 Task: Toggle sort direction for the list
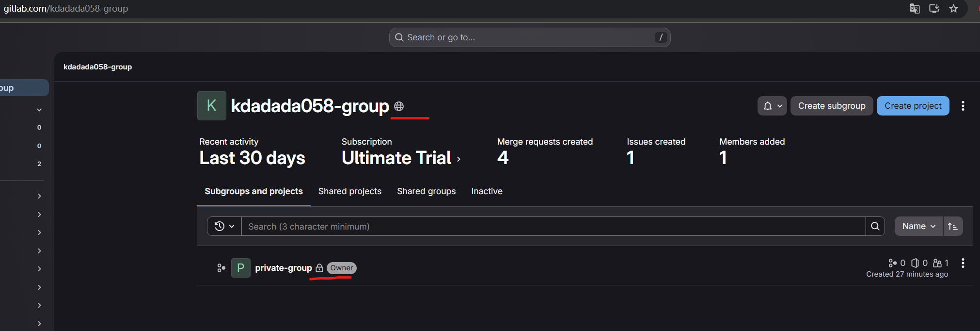(952, 226)
